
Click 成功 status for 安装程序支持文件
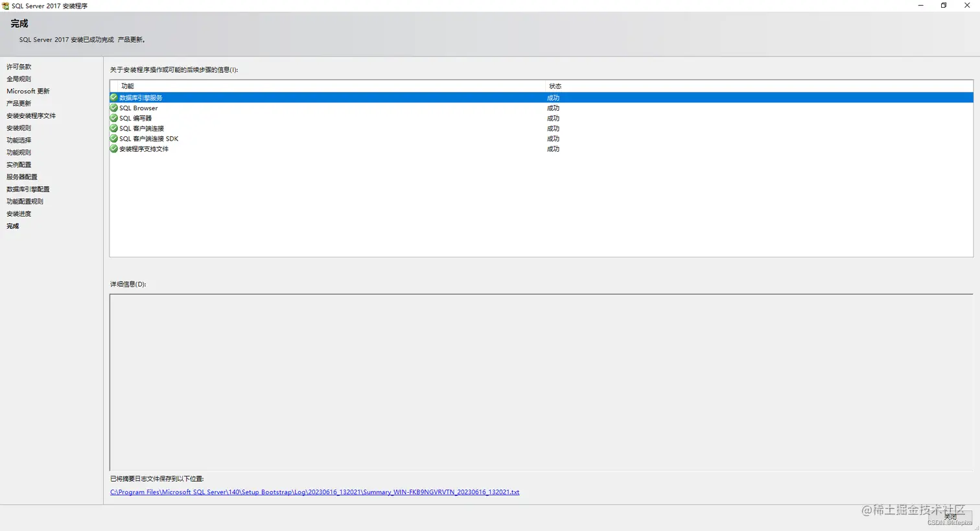553,148
